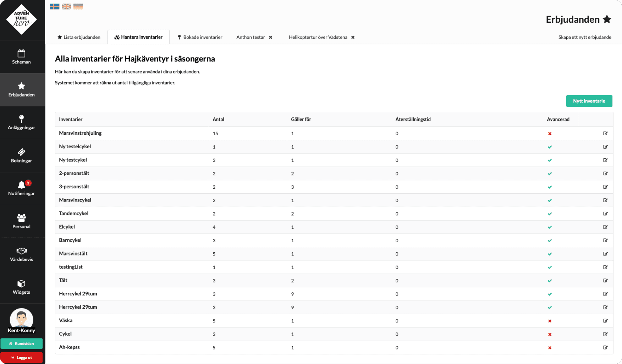Image resolution: width=622 pixels, height=364 pixels.
Task: Select the English flag language
Action: point(66,6)
